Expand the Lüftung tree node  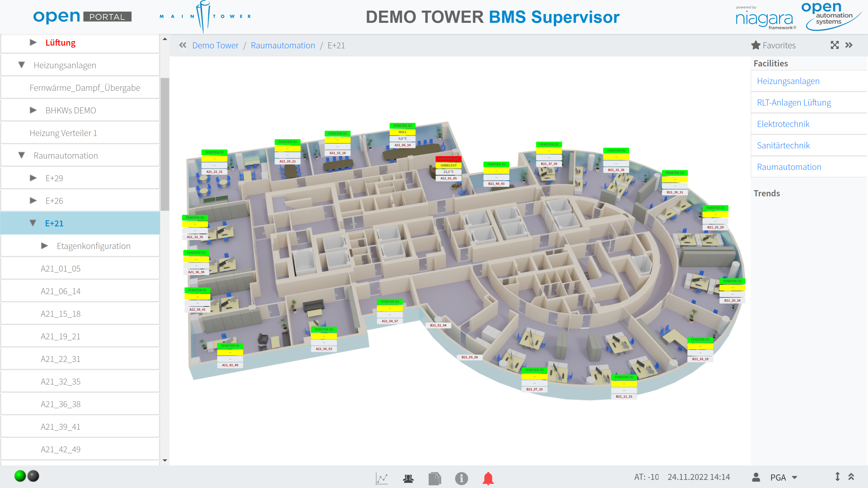click(33, 42)
